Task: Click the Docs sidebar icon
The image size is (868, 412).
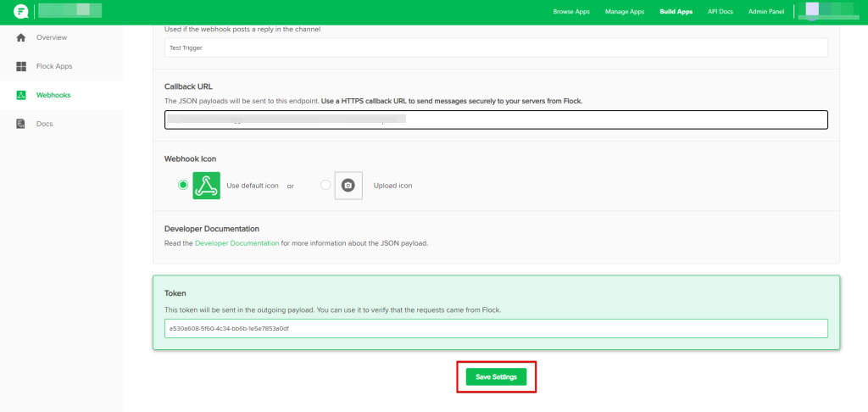Action: [21, 124]
